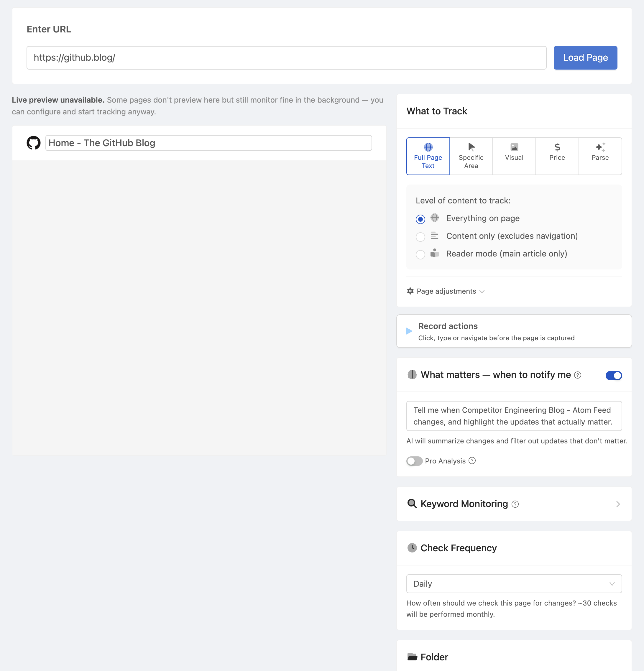The image size is (644, 671).
Task: Click the dollar sign icon on the Price tab
Action: click(557, 147)
